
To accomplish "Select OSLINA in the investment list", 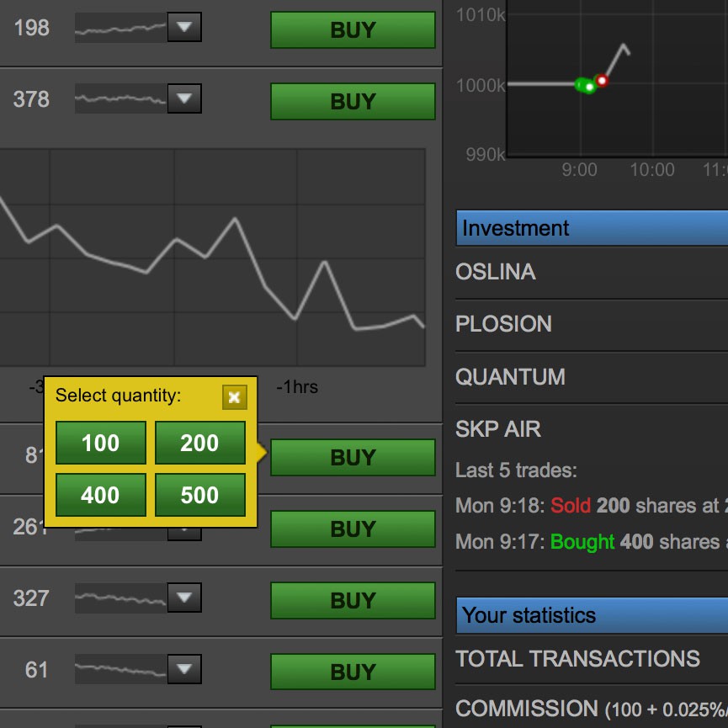I will click(x=495, y=272).
